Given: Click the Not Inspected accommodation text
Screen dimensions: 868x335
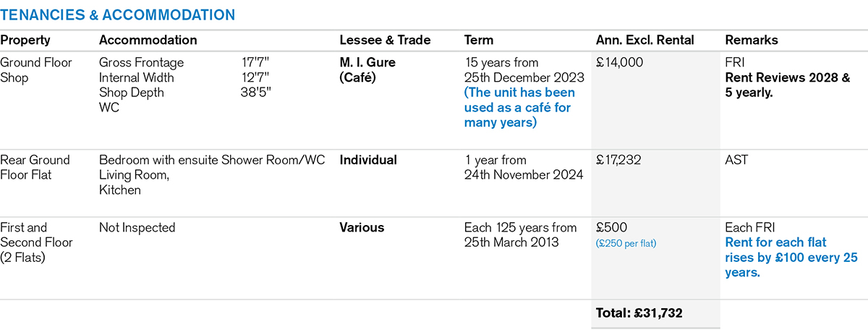Looking at the screenshot, I should tap(137, 228).
